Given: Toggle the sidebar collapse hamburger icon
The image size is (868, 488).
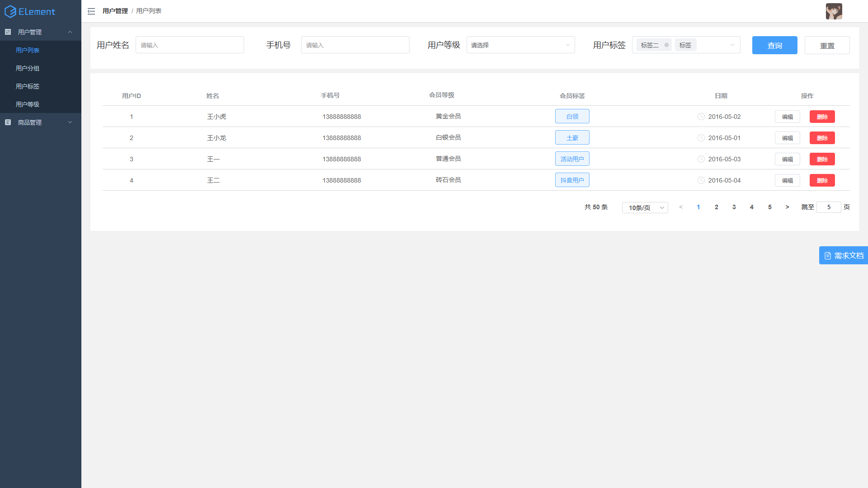Looking at the screenshot, I should tap(91, 11).
